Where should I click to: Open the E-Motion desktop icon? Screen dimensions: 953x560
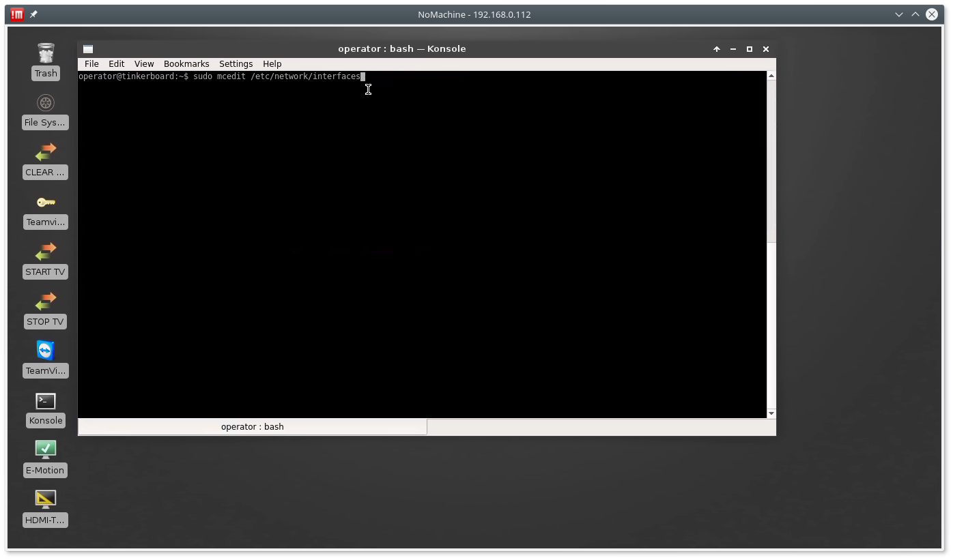point(46,450)
